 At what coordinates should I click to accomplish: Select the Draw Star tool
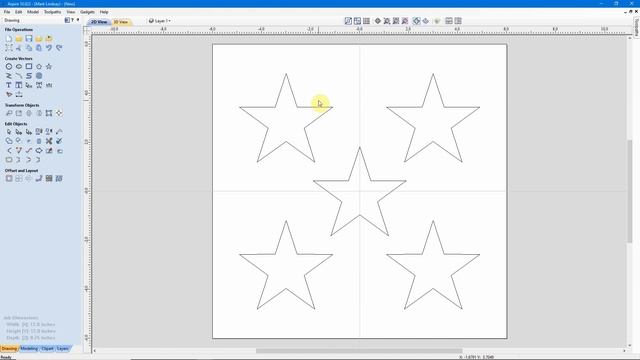(x=49, y=66)
